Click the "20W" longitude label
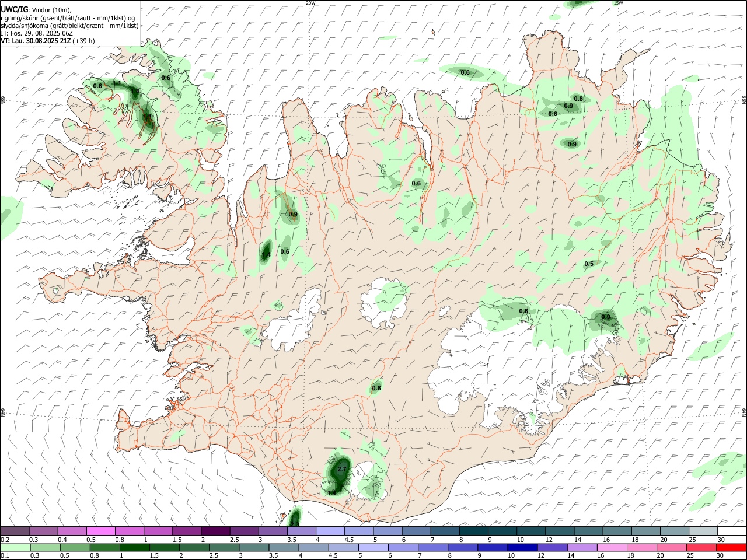Viewport: 747px width, 560px height. pyautogui.click(x=310, y=3)
